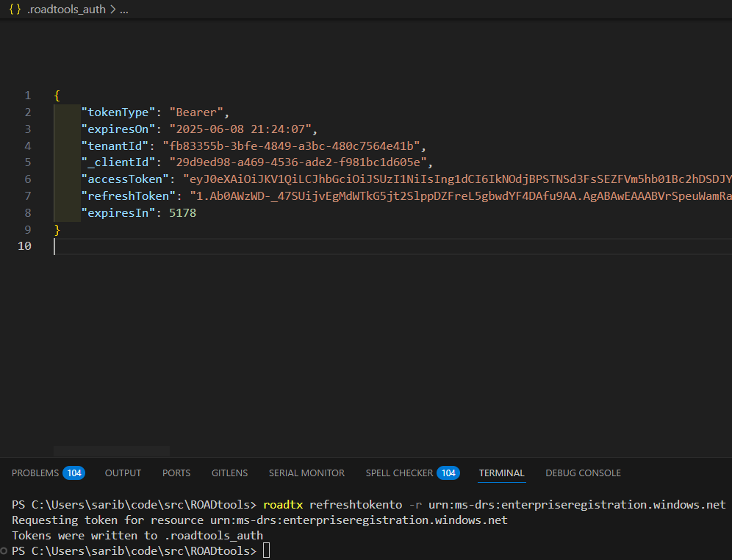Click the JSON braces icon in breadcrumb
Image resolution: width=732 pixels, height=560 pixels.
pos(15,10)
